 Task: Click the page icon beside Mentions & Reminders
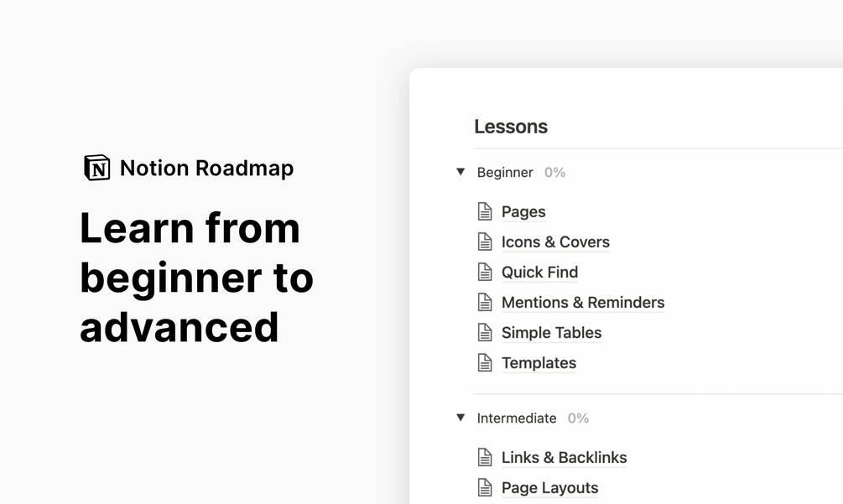point(485,302)
